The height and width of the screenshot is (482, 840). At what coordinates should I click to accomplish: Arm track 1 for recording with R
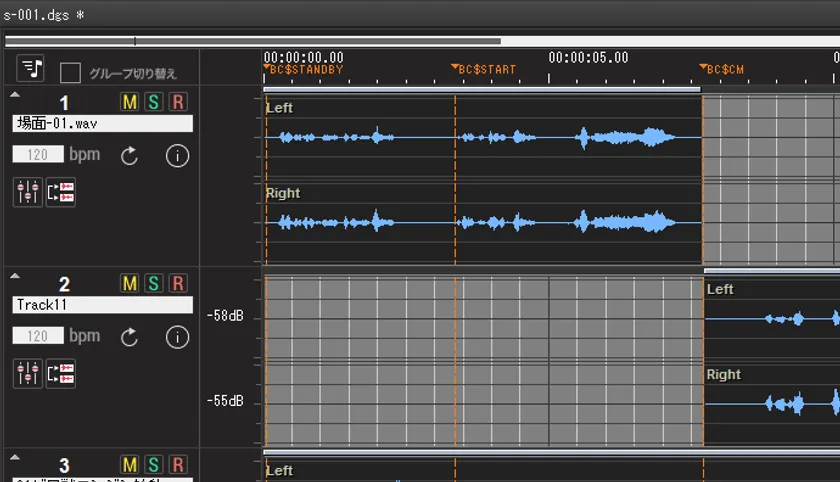tap(177, 102)
